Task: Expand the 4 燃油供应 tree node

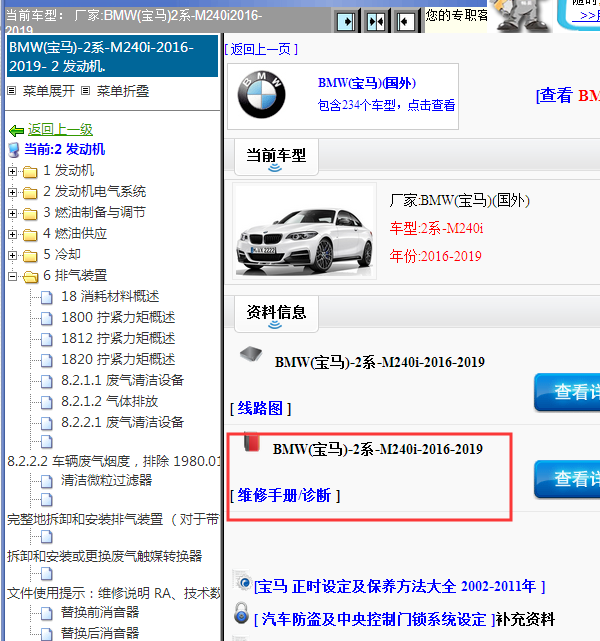Action: coord(12,235)
